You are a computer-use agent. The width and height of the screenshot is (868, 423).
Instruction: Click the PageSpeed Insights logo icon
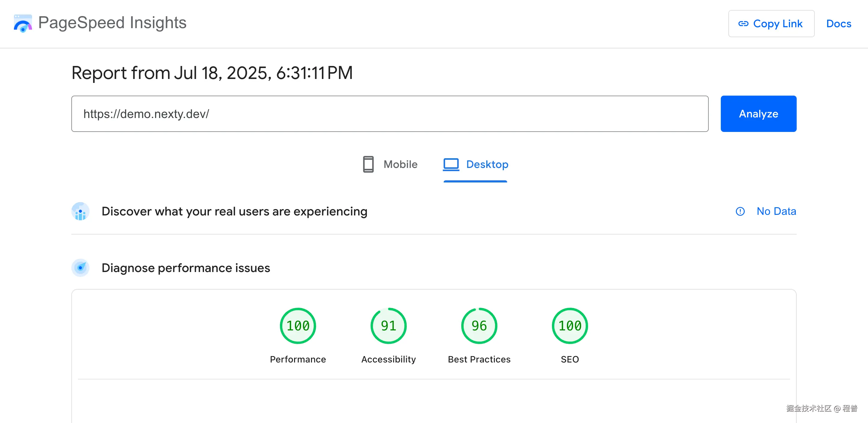(x=23, y=23)
